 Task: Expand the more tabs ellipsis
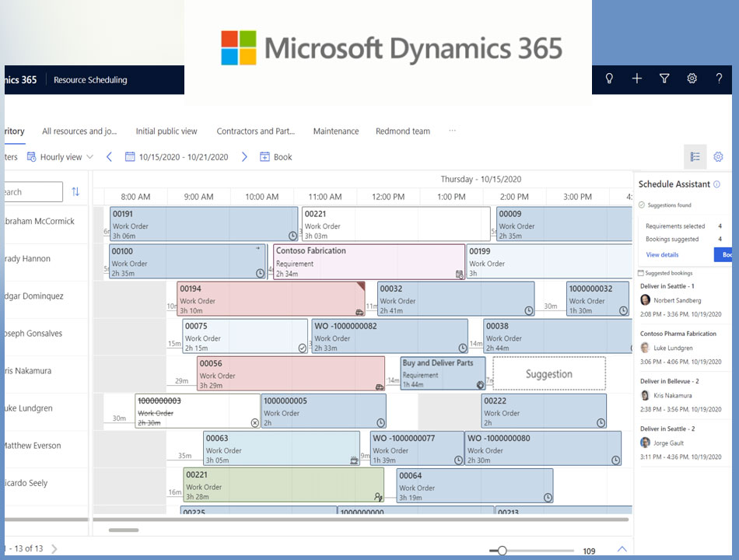click(x=452, y=131)
